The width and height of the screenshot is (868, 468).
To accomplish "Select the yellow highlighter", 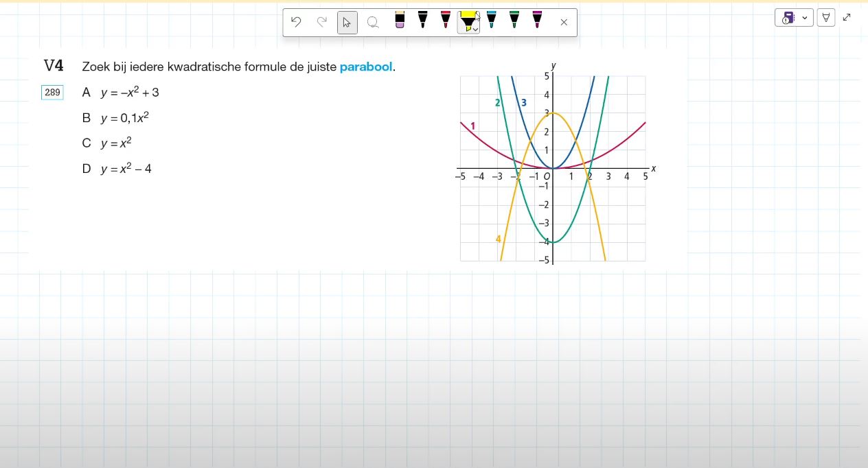I will (467, 21).
